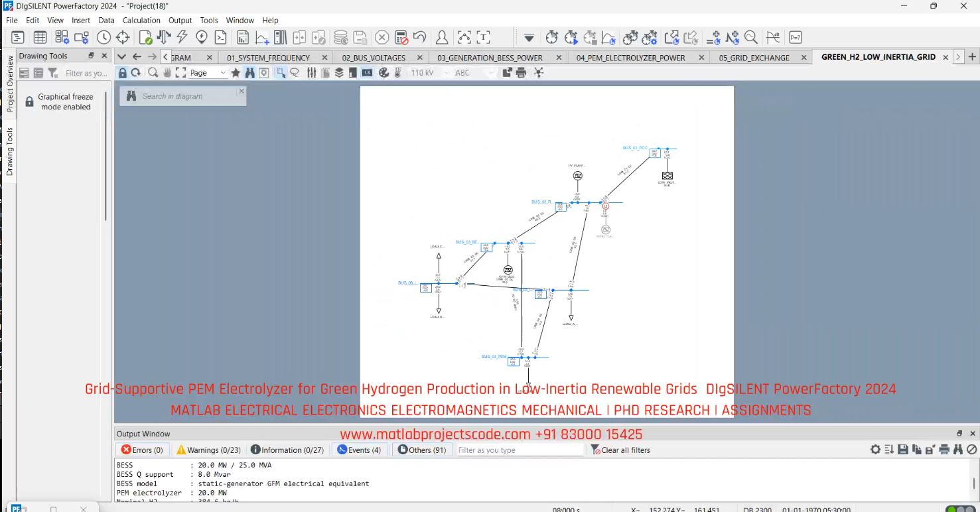Open the diagram Layers stack icon
980x512 pixels.
point(339,73)
